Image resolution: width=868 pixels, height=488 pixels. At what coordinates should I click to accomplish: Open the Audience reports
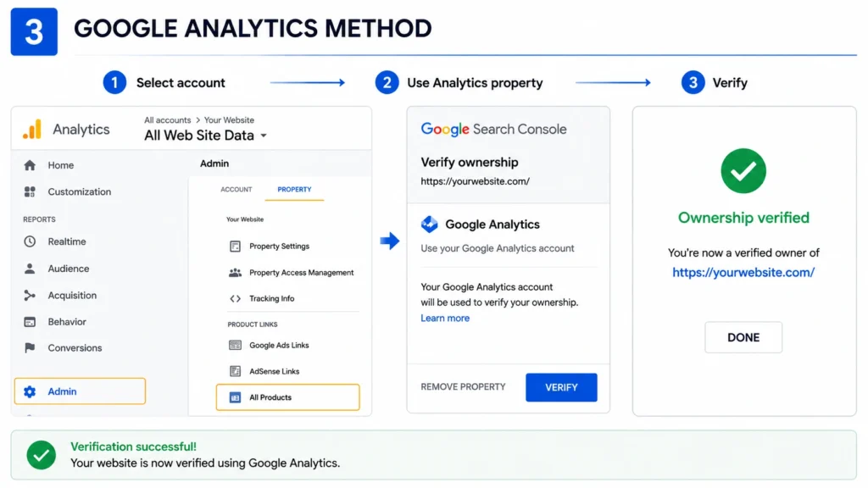(x=68, y=269)
